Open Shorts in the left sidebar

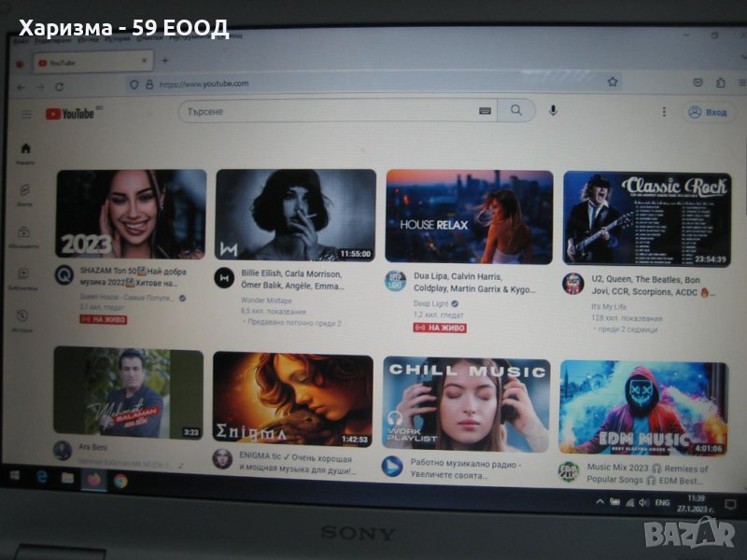tap(24, 193)
